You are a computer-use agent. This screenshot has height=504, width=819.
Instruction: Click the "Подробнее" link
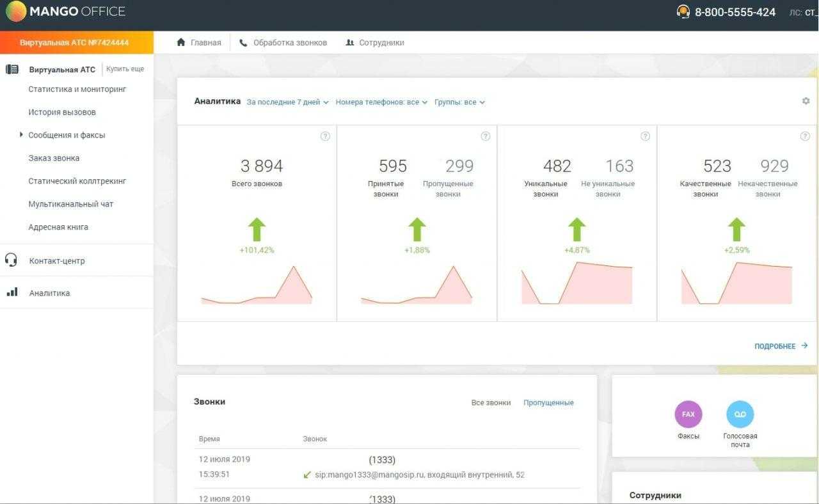click(x=781, y=346)
